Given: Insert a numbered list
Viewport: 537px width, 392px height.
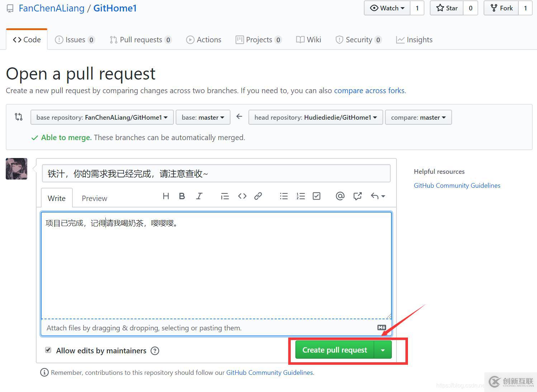Looking at the screenshot, I should point(300,196).
